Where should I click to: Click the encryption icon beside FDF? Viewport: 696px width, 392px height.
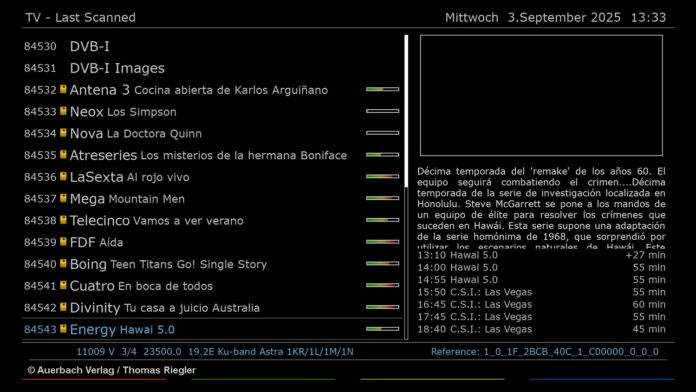point(63,242)
